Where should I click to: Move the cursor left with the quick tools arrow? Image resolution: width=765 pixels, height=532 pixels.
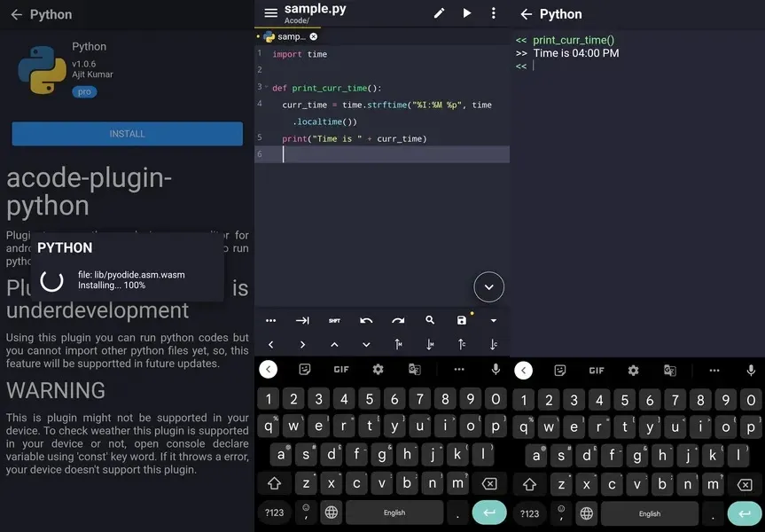point(270,345)
